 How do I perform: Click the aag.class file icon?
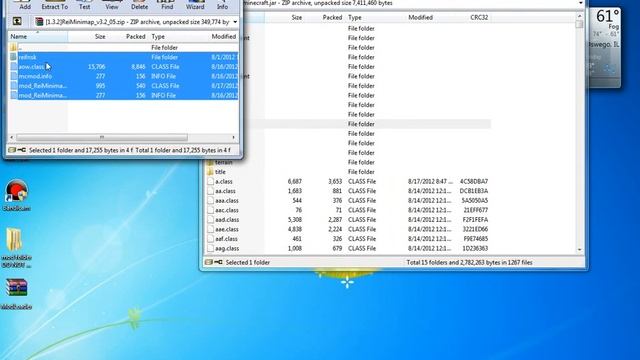pos(210,249)
